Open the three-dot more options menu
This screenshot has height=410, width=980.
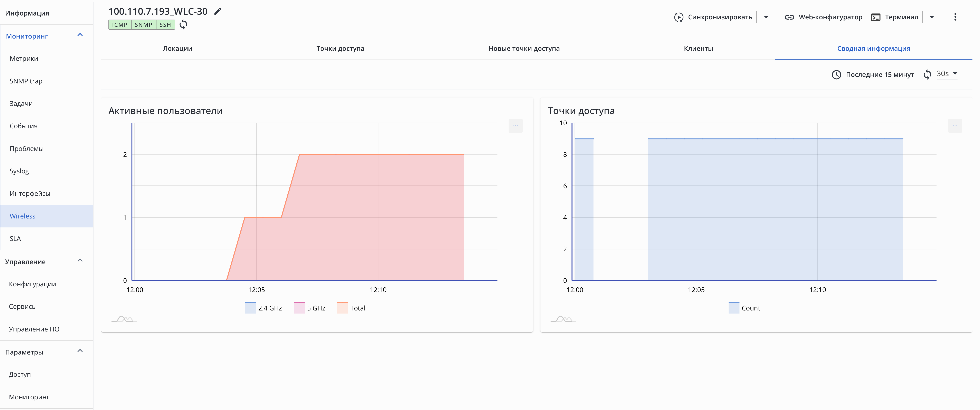click(955, 17)
